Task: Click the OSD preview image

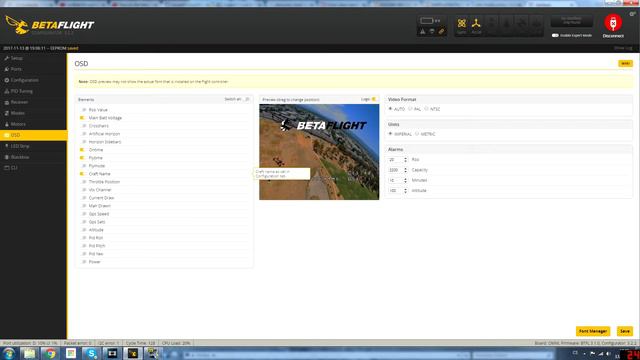Action: 319,152
